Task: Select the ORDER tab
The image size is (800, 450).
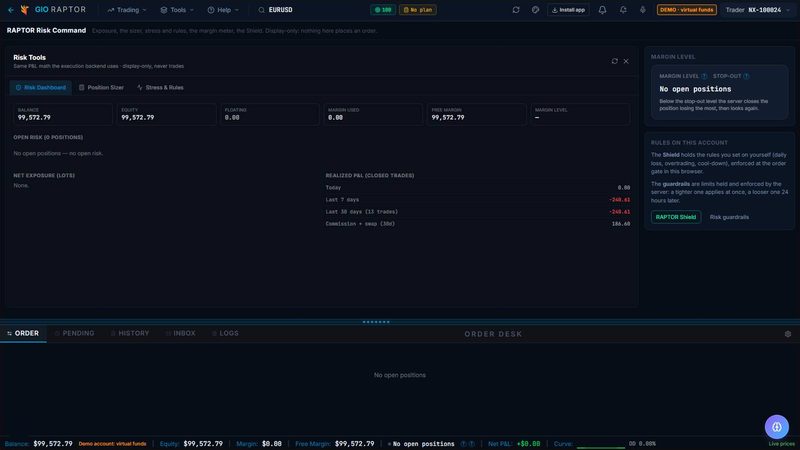Action: coord(23,333)
